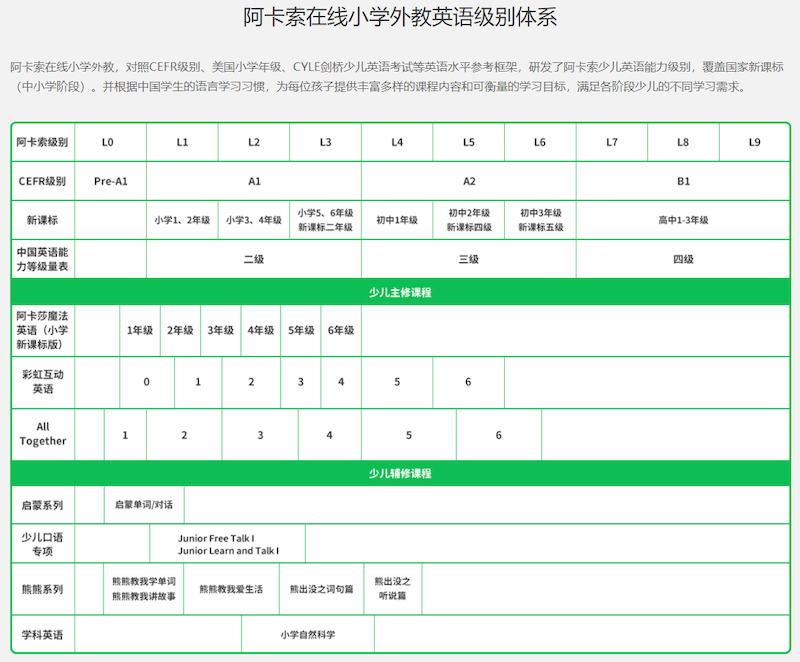Click the 少儿主修课程 green header row
800x662 pixels.
point(400,290)
